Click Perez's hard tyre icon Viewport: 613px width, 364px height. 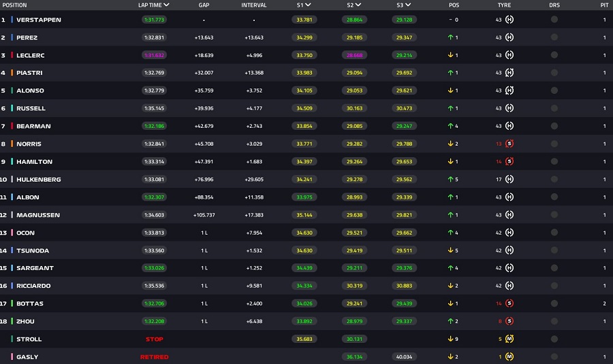click(509, 37)
